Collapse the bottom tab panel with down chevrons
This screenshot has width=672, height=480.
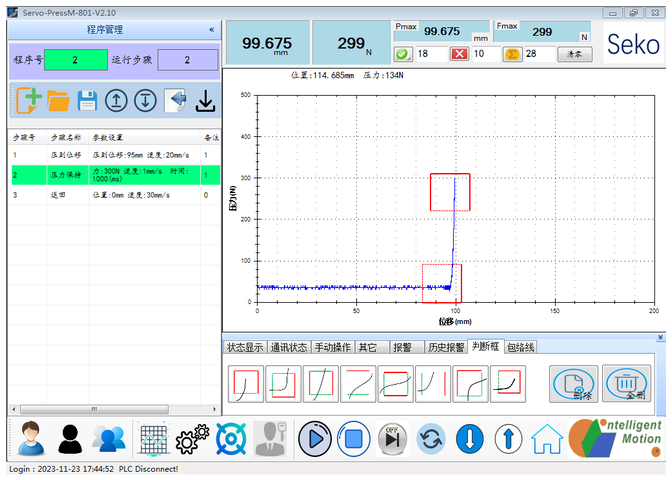[x=660, y=338]
